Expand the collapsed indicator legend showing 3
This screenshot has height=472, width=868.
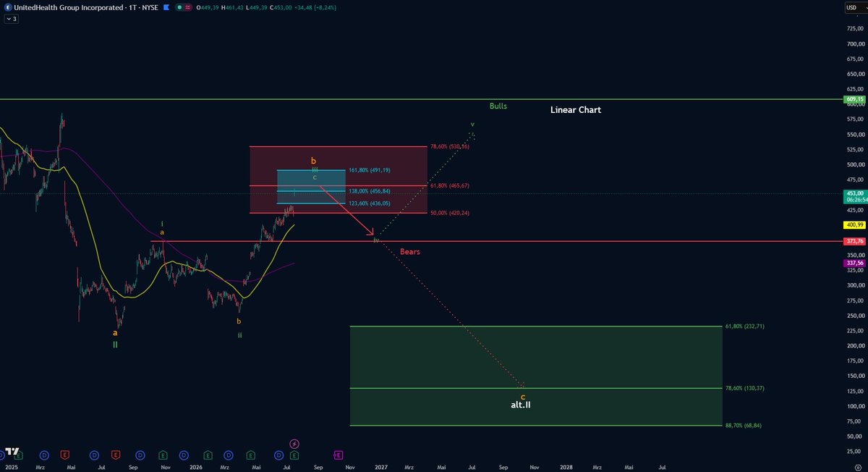pyautogui.click(x=11, y=19)
